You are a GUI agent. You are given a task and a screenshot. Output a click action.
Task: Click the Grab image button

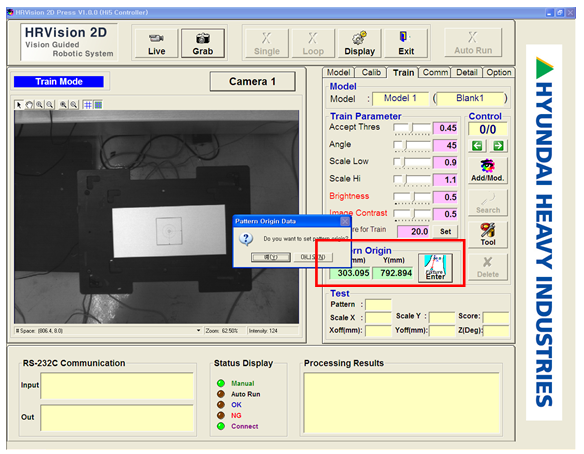(203, 44)
